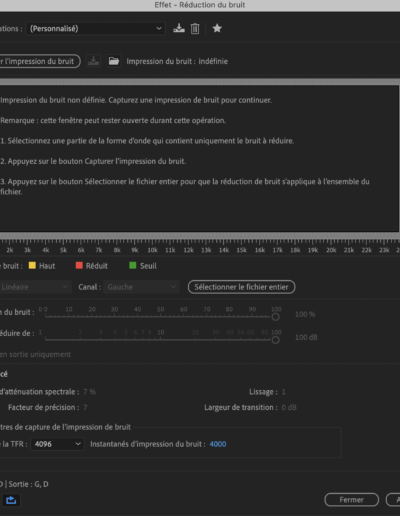Viewport: 400px width, 516px height.
Task: Open noise print folder icon
Action: 114,61
